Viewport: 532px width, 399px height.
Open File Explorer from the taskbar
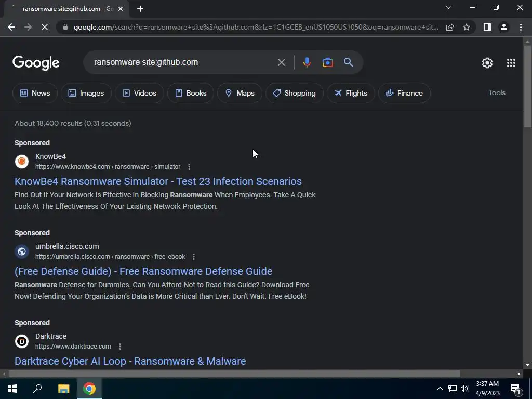coord(63,389)
